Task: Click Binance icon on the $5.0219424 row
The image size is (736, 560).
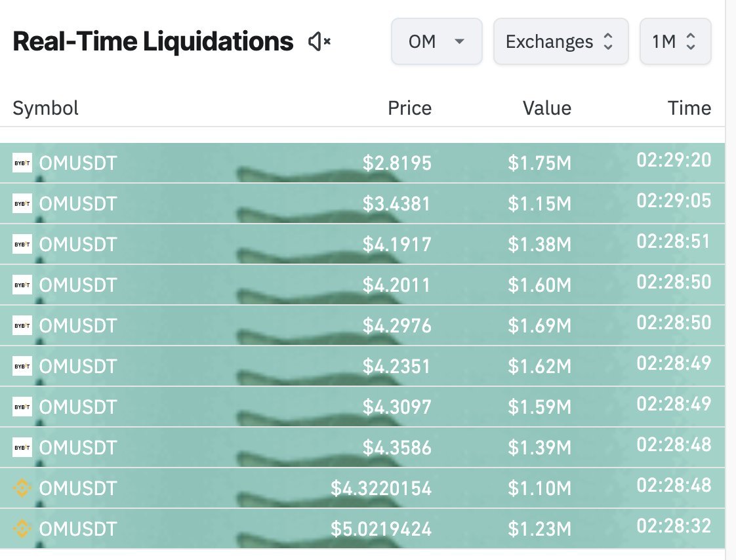Action: (x=22, y=529)
